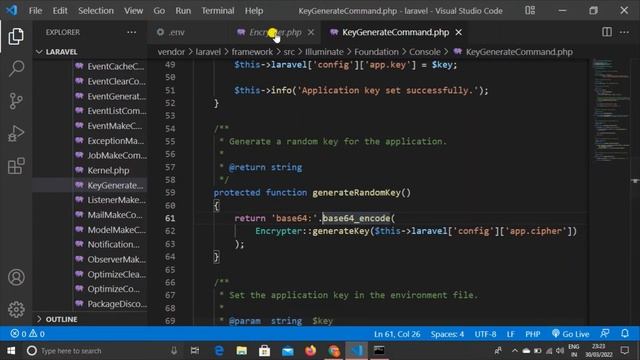Click the Windows Start button
This screenshot has width=640, height=360.
pyautogui.click(x=11, y=351)
